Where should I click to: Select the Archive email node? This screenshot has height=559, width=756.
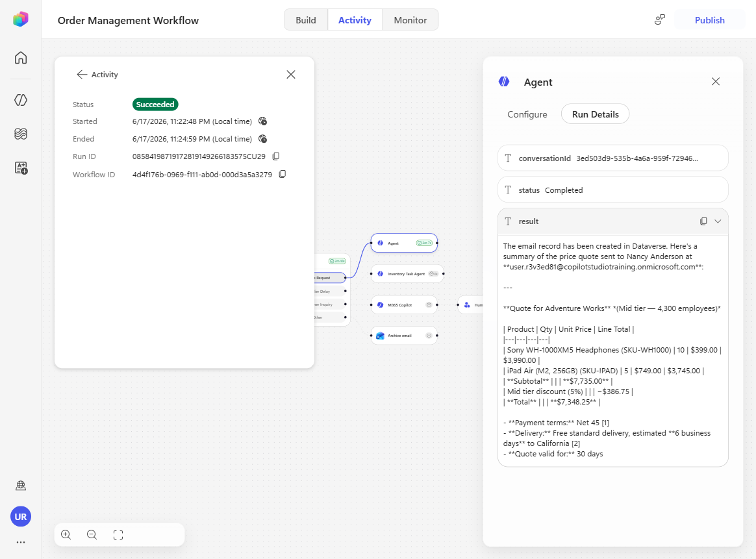coord(404,336)
